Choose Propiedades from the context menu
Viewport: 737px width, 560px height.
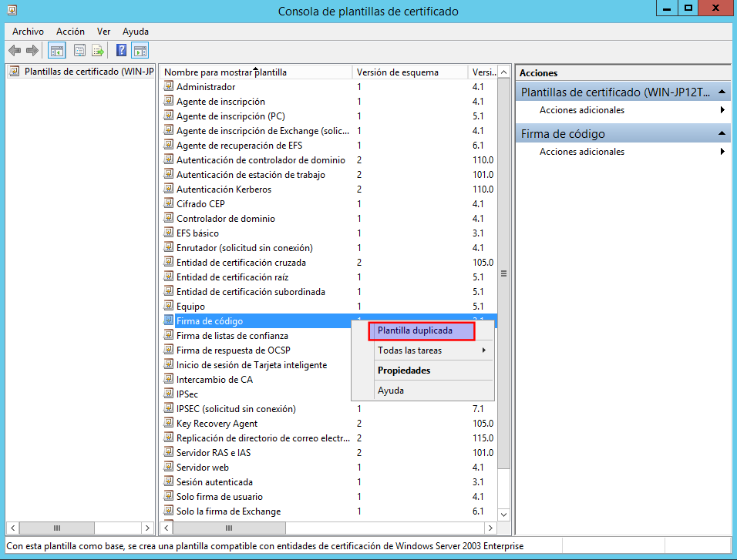(x=404, y=371)
